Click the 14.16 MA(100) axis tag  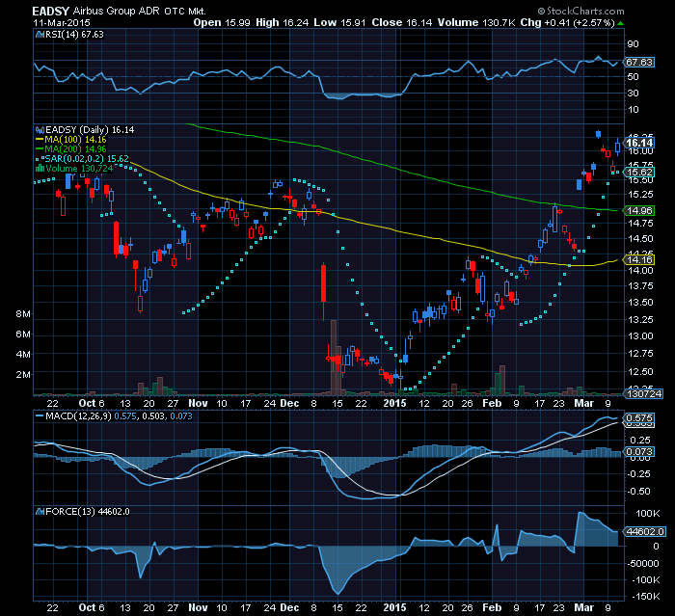pyautogui.click(x=638, y=259)
